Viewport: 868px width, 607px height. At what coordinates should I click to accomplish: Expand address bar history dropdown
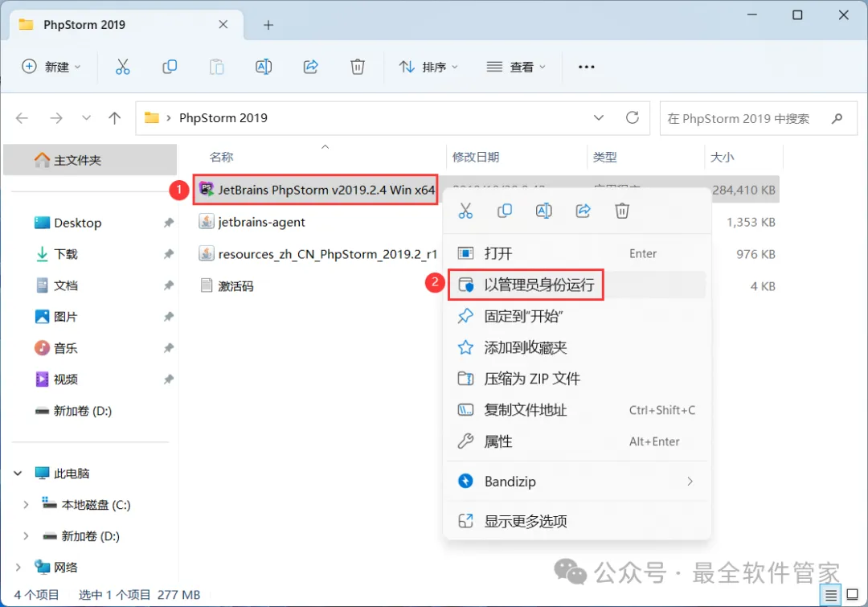(599, 118)
